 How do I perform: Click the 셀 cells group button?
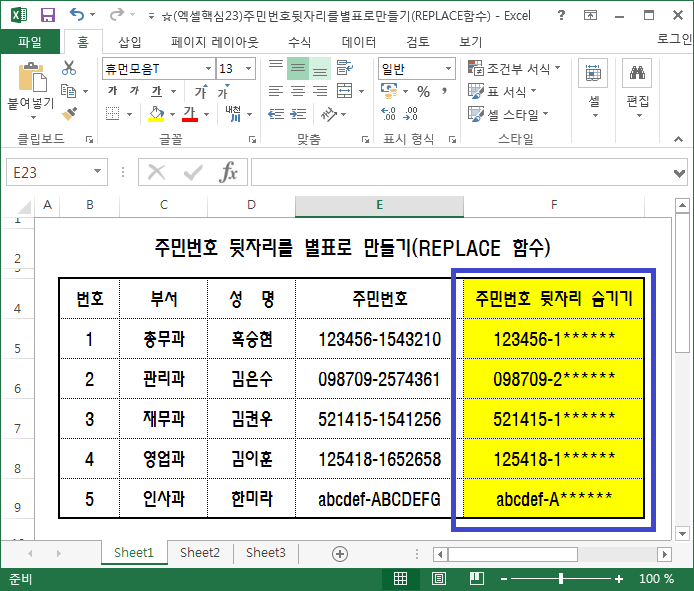pos(593,89)
